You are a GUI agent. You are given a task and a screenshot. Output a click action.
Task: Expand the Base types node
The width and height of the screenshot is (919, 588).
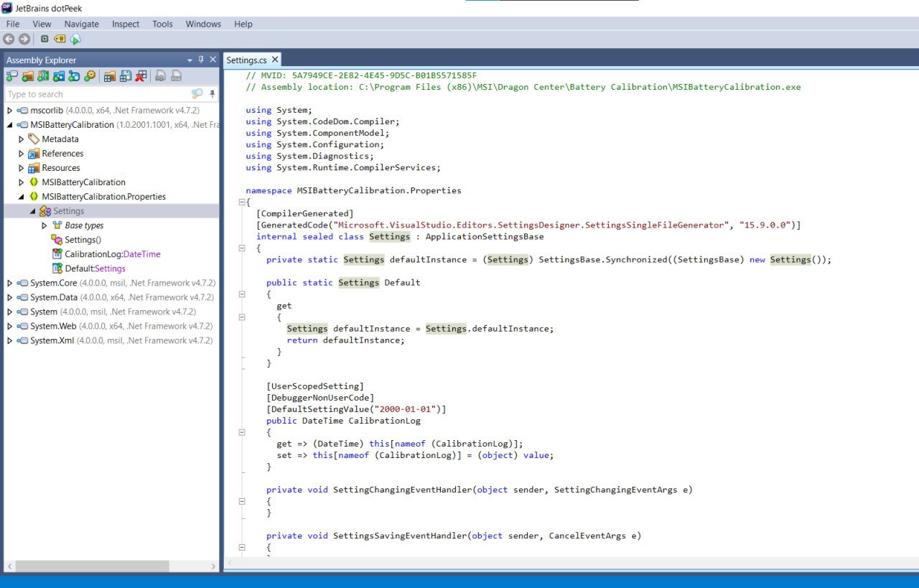coord(44,225)
